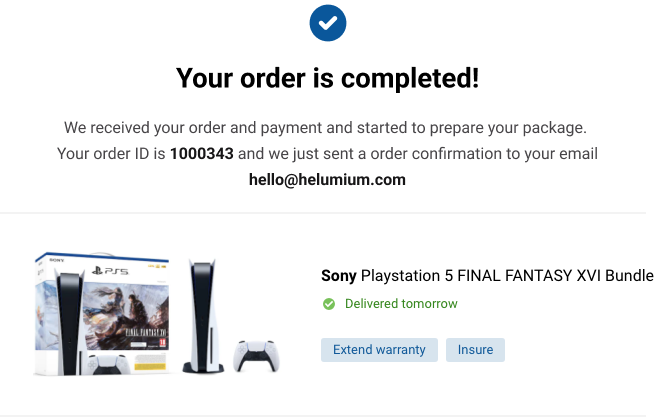655x417 pixels.
Task: Click the Your order is completed heading
Action: point(328,78)
